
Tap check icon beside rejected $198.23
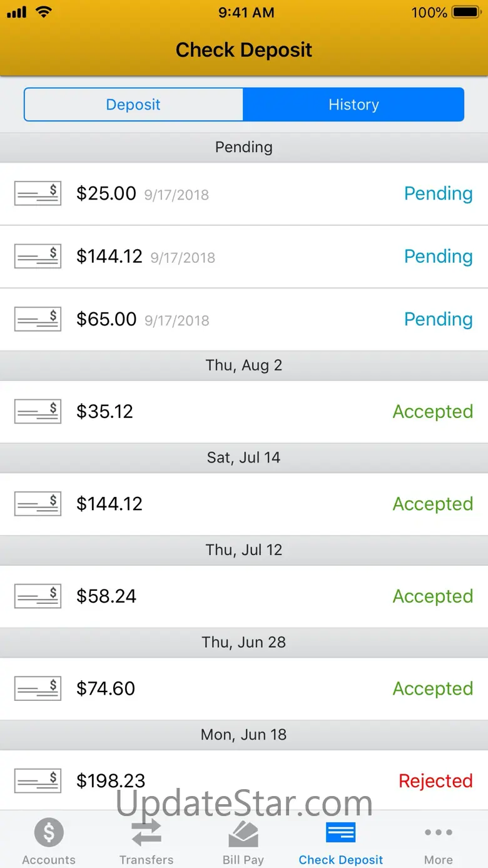point(38,780)
